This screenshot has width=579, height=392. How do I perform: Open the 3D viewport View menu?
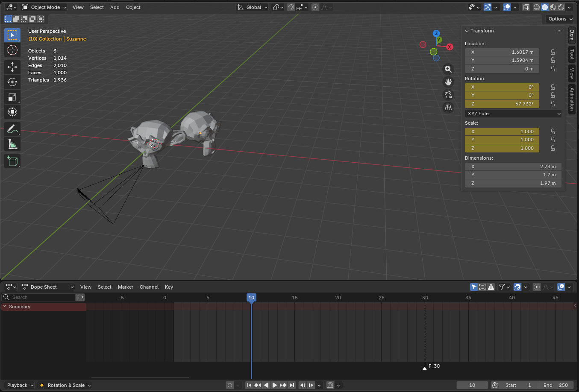[x=78, y=7]
